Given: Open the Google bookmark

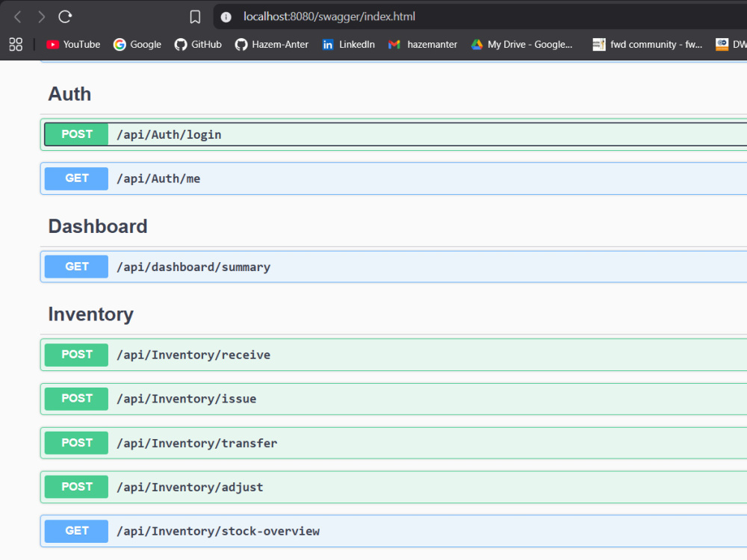Looking at the screenshot, I should point(137,44).
